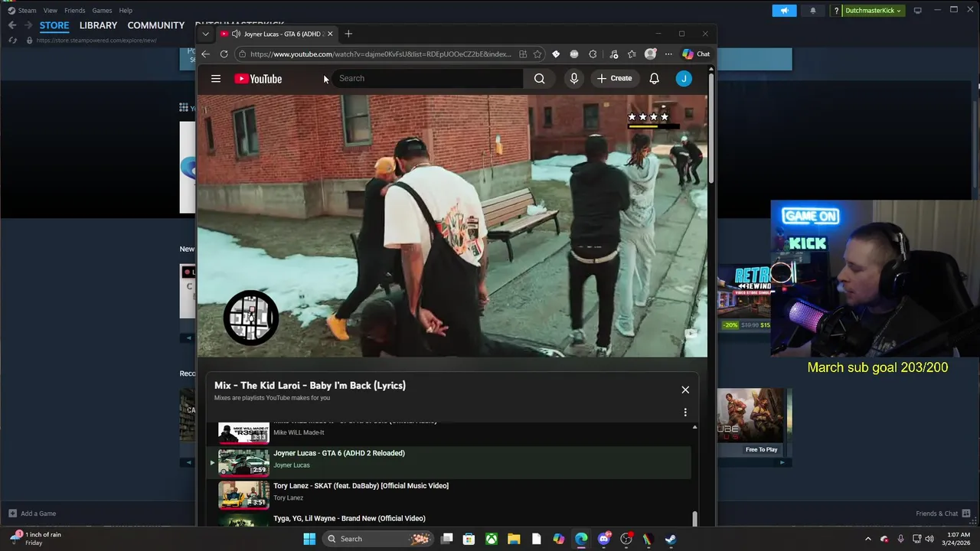This screenshot has height=551, width=980.
Task: Close the Mix playlist panel
Action: coord(685,390)
